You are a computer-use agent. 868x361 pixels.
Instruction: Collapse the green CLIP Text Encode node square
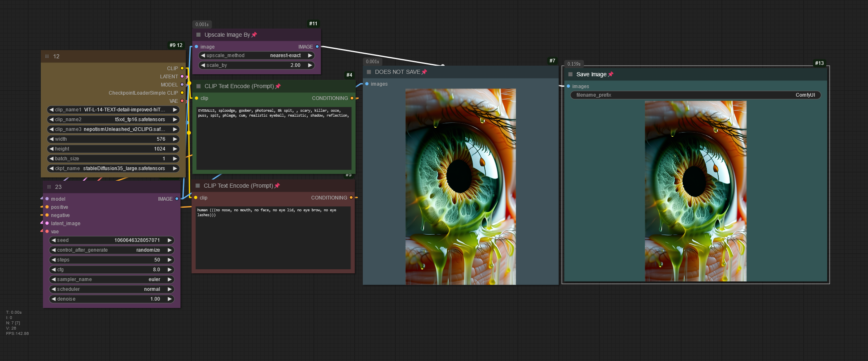[x=199, y=86]
